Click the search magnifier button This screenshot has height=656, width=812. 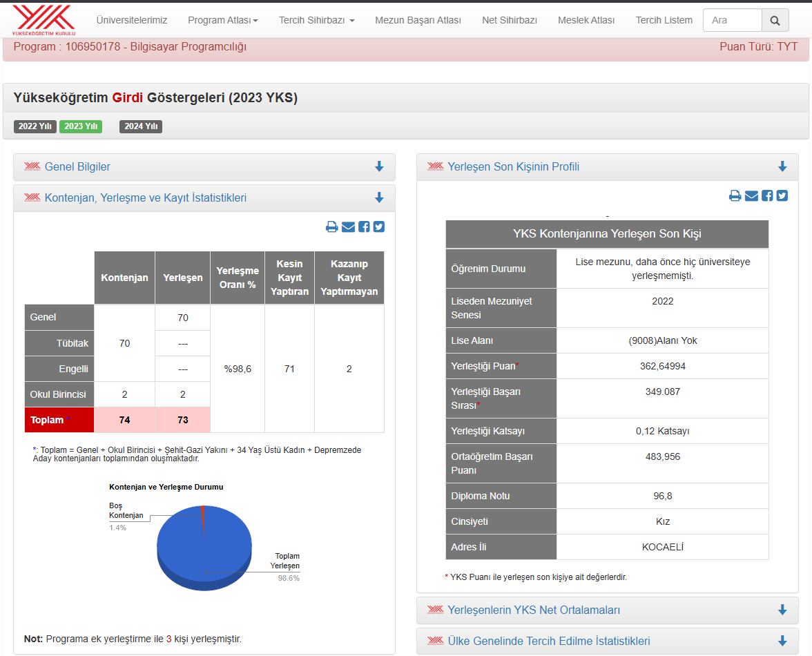(775, 20)
